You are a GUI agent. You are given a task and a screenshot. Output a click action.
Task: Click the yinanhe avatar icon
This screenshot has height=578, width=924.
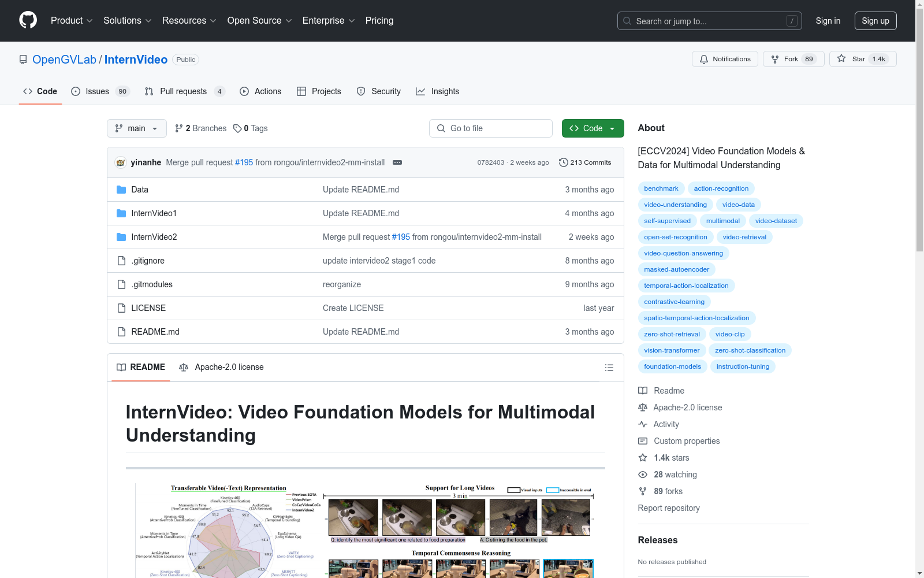121,162
